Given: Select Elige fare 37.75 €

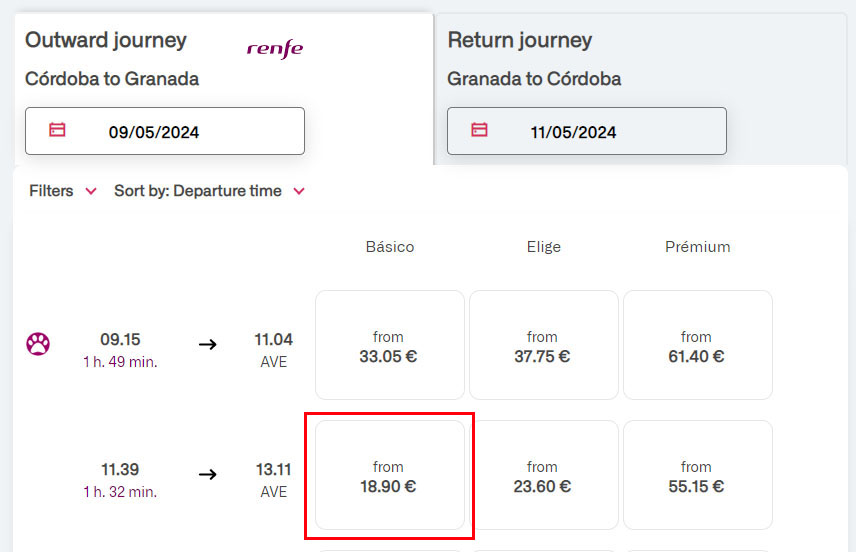Looking at the screenshot, I should [543, 346].
